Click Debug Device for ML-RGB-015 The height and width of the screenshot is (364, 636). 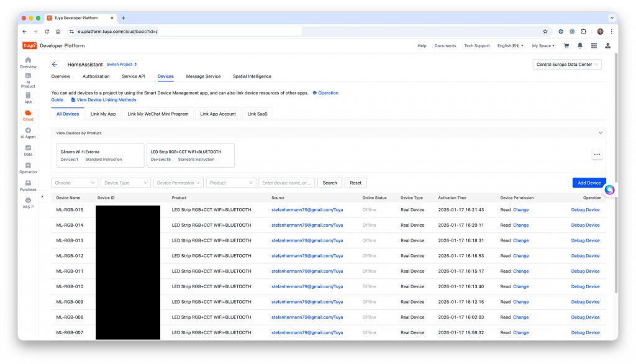tap(585, 210)
